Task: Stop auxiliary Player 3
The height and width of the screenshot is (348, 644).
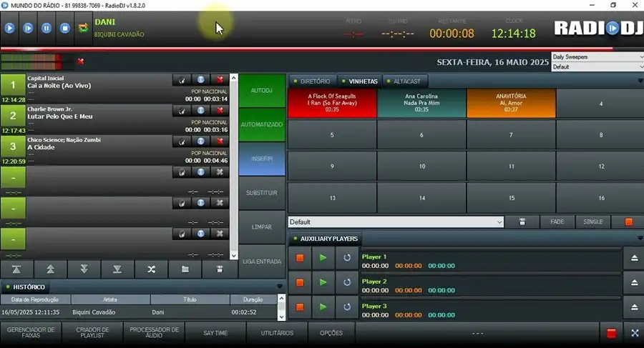Action: [x=300, y=307]
